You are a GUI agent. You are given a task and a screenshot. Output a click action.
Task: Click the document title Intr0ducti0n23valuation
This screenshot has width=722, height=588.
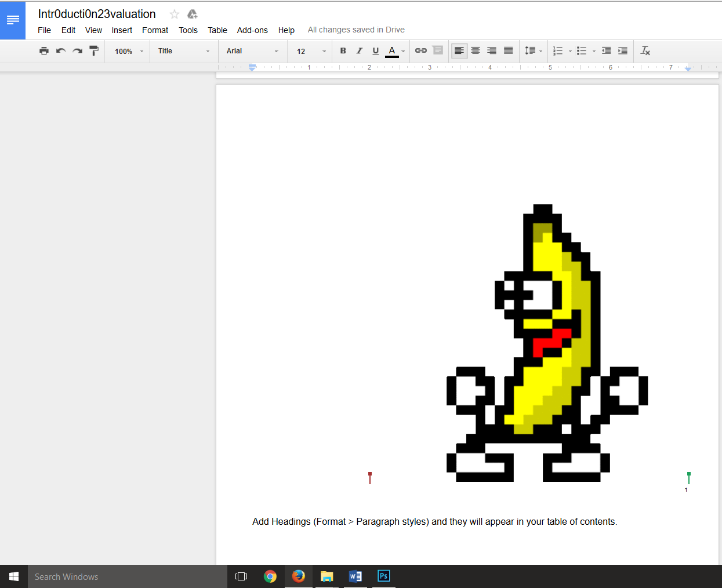[97, 14]
